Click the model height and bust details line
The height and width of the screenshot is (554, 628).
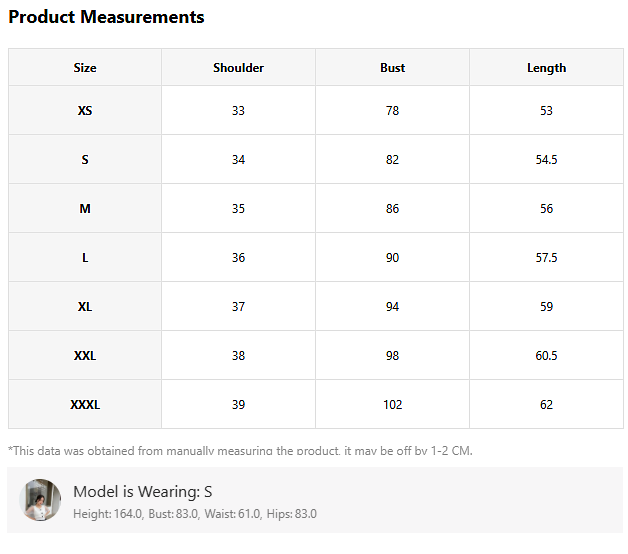point(194,514)
